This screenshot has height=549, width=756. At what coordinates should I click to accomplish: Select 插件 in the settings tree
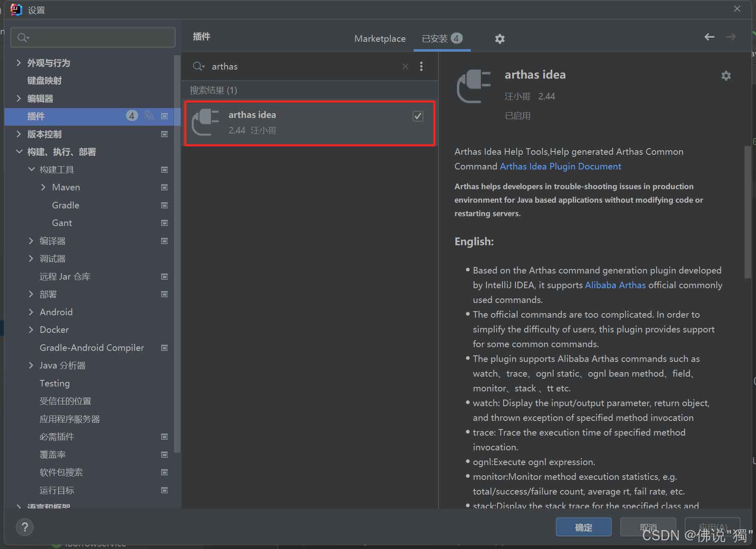pyautogui.click(x=92, y=116)
